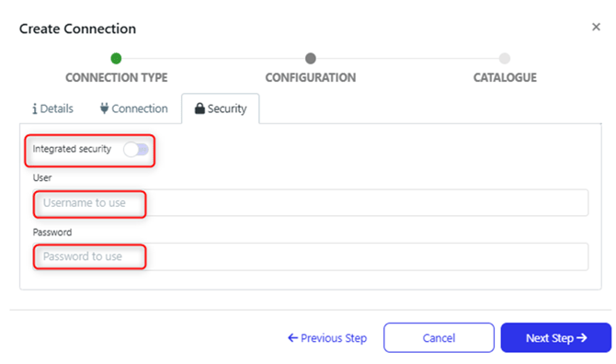Focus the Password to use field
Image resolution: width=616 pixels, height=364 pixels.
pos(311,256)
